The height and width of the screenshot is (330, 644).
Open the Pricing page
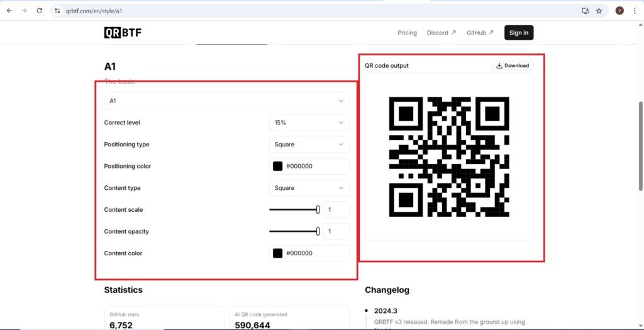coord(407,33)
